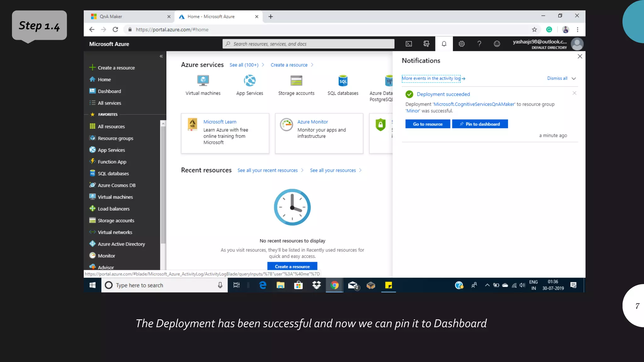Open the help question mark icon

pos(479,44)
